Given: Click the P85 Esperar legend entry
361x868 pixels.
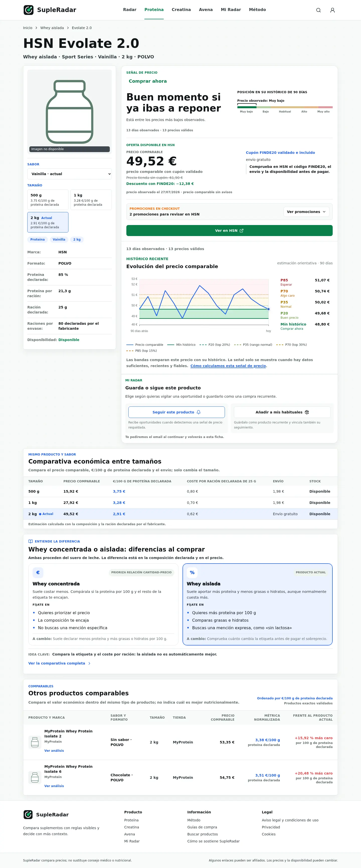Looking at the screenshot, I should [x=305, y=282].
